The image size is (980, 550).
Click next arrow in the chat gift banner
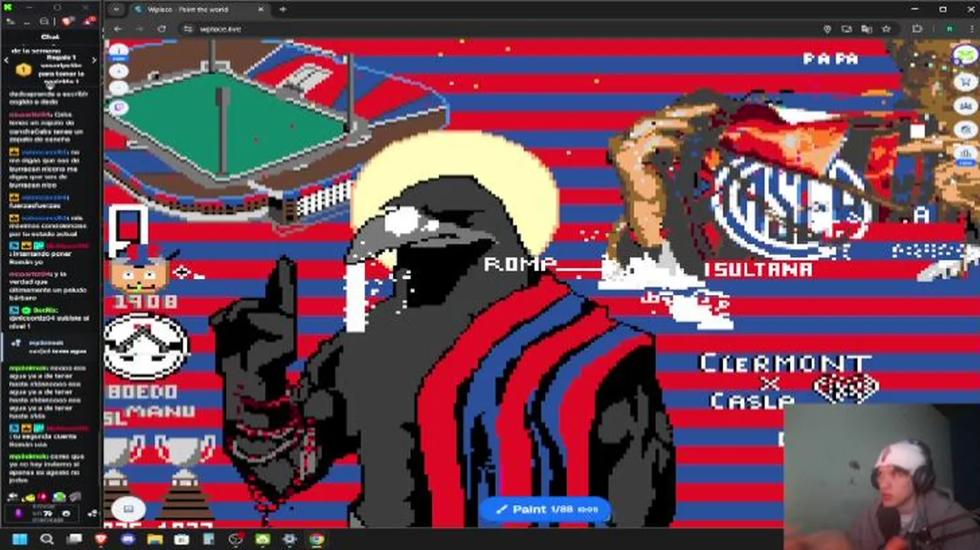coord(94,60)
